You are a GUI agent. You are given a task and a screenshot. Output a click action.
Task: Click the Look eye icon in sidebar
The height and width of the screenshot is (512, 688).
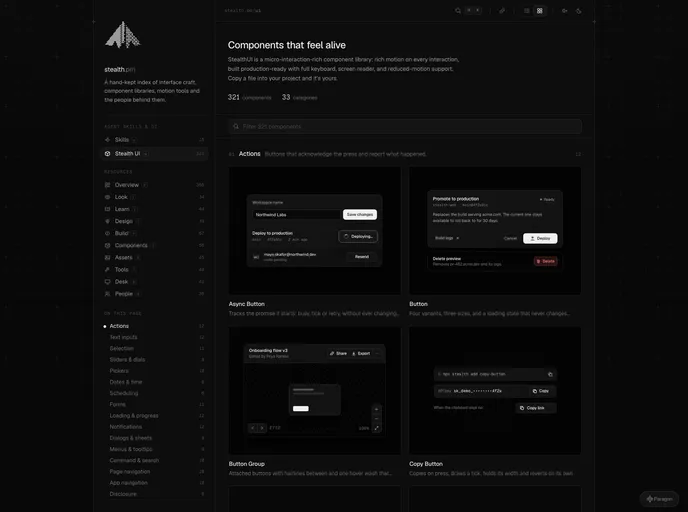point(108,197)
